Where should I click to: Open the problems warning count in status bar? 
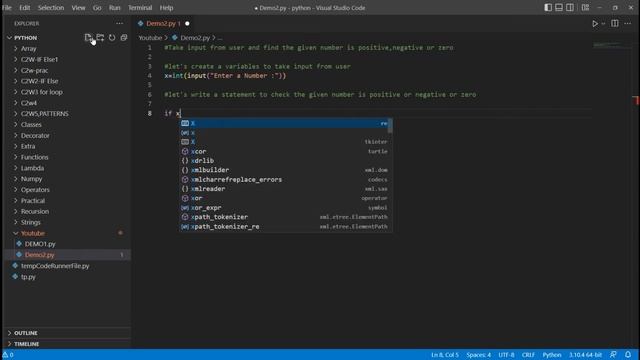pos(8,355)
